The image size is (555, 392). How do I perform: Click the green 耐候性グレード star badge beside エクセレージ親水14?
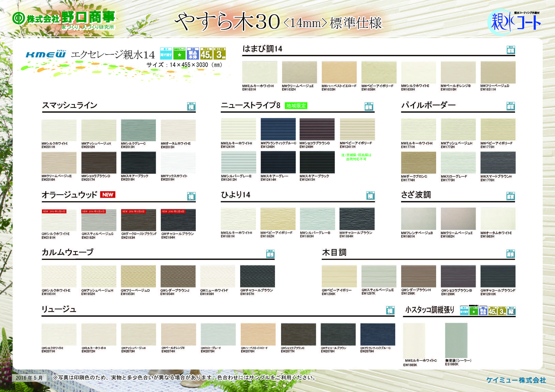(x=179, y=54)
